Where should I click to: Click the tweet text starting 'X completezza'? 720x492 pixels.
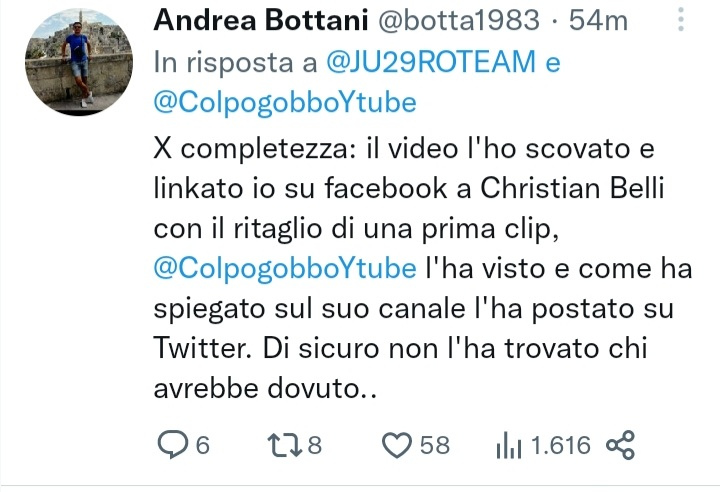pyautogui.click(x=422, y=268)
